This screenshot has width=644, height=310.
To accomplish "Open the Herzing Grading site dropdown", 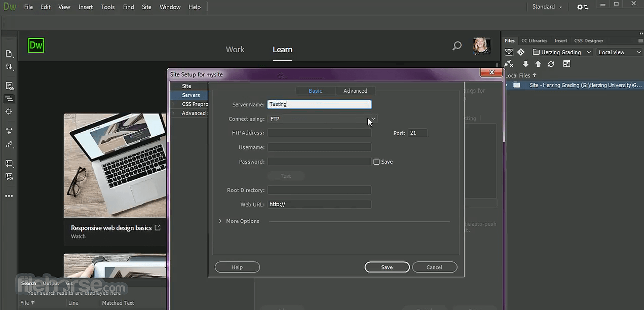I will [562, 52].
